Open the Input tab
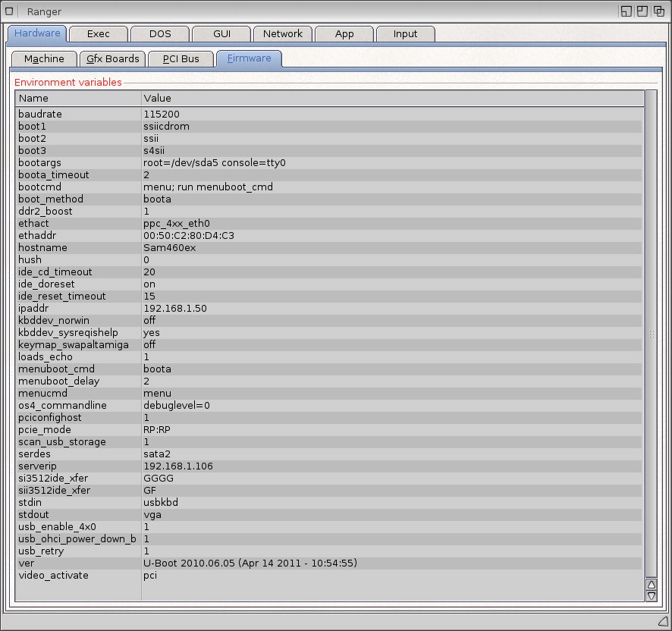The height and width of the screenshot is (631, 672). [405, 34]
